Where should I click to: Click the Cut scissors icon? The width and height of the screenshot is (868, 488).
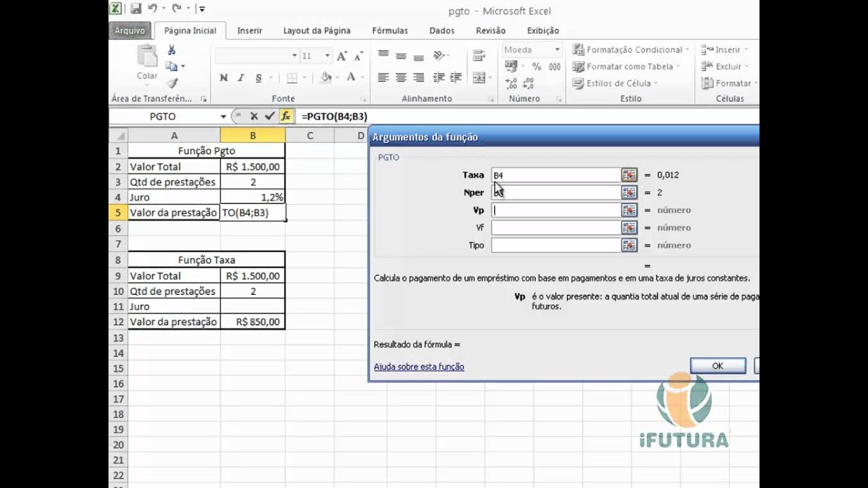(172, 50)
